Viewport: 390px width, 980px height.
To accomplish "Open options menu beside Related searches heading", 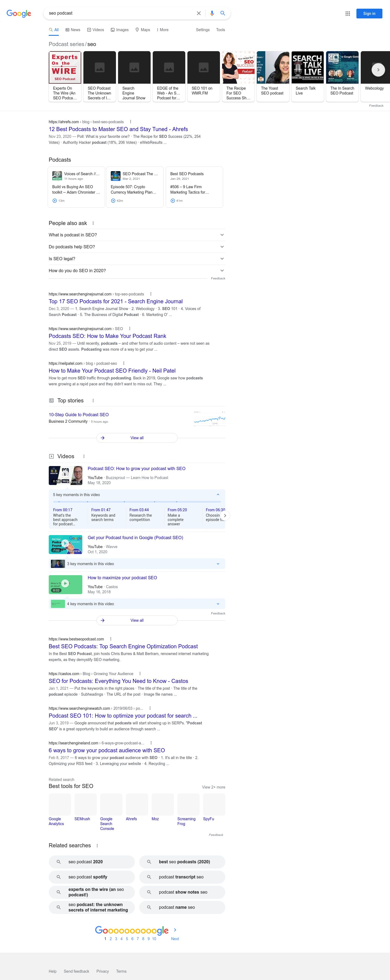I will 97,845.
